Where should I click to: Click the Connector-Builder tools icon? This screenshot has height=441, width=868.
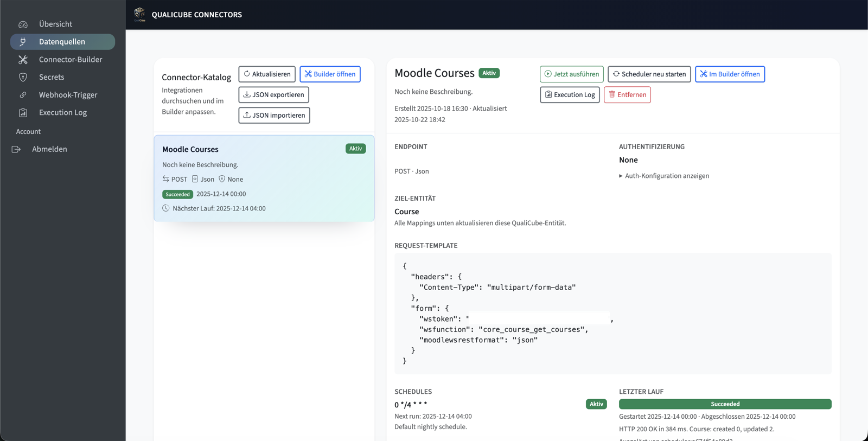pyautogui.click(x=23, y=60)
